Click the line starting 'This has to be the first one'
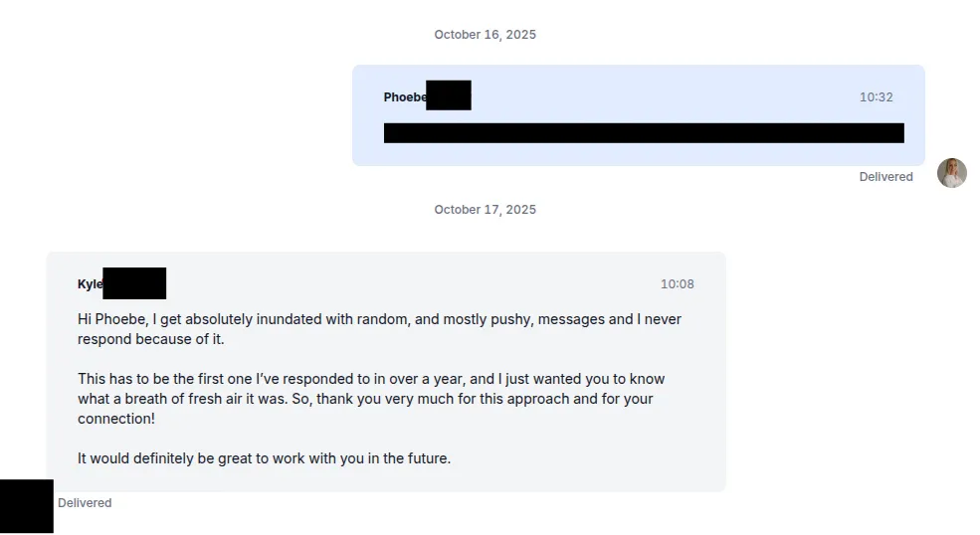This screenshot has height=535, width=980. [371, 379]
